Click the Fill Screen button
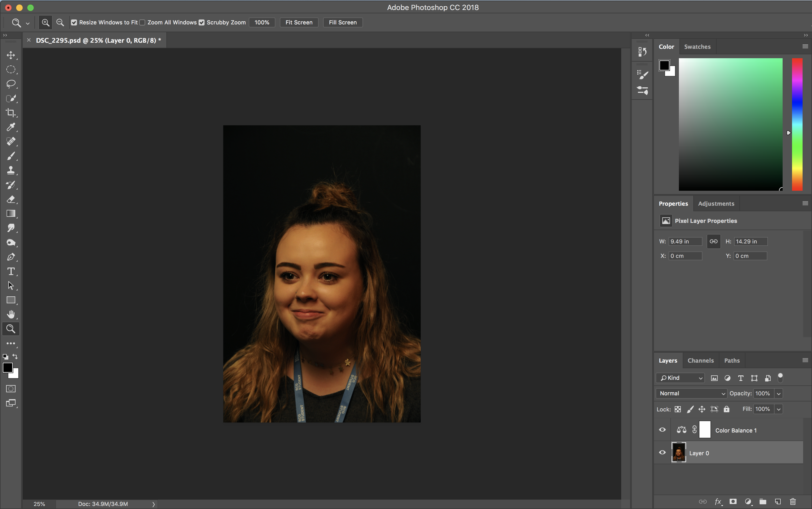Viewport: 812px width, 509px height. pyautogui.click(x=342, y=22)
